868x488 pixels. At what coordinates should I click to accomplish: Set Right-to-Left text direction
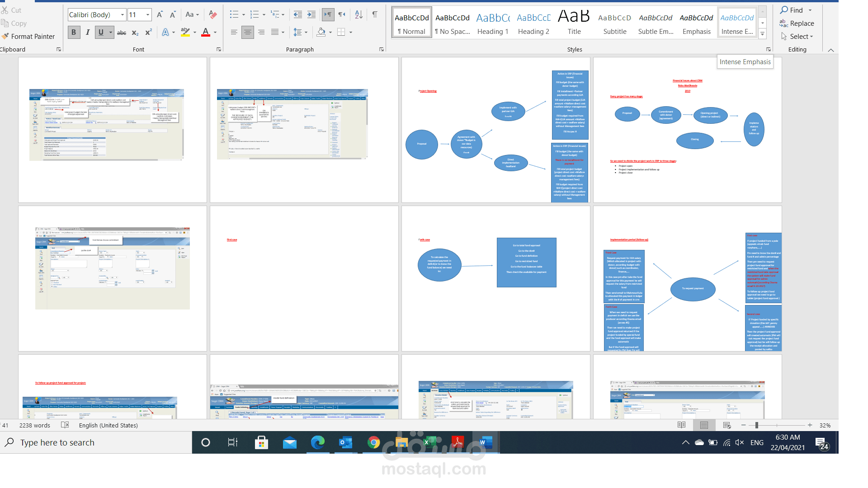pyautogui.click(x=342, y=14)
